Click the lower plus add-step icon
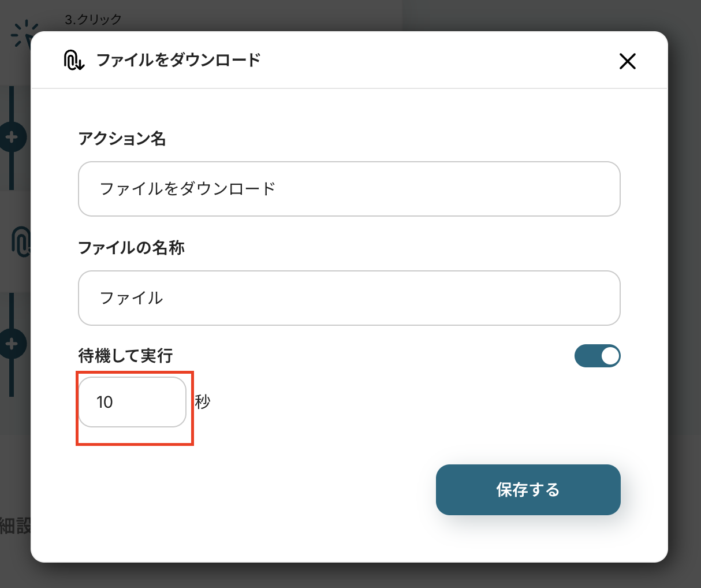701x588 pixels. tap(12, 344)
